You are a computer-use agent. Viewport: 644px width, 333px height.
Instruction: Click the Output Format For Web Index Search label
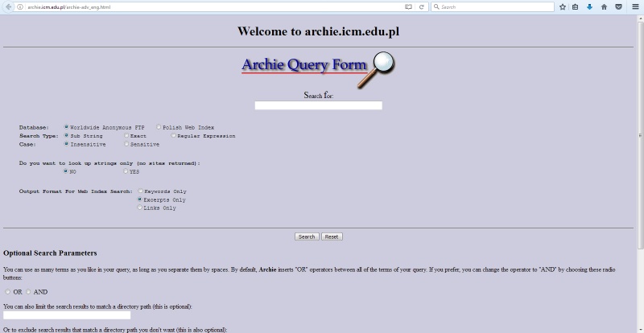pyautogui.click(x=76, y=191)
